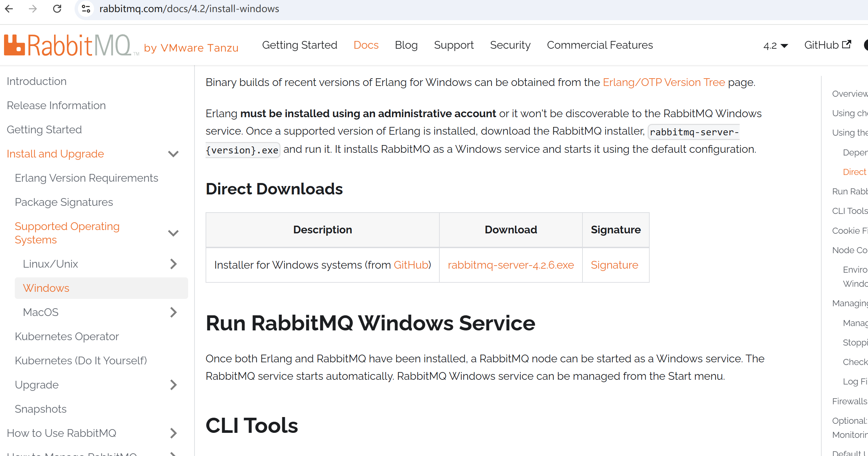Image resolution: width=868 pixels, height=456 pixels.
Task: Click the Signature column header
Action: 616,230
